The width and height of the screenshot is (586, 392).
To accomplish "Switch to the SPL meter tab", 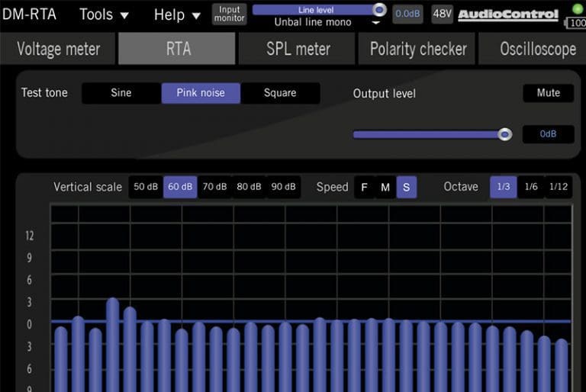I will (298, 49).
